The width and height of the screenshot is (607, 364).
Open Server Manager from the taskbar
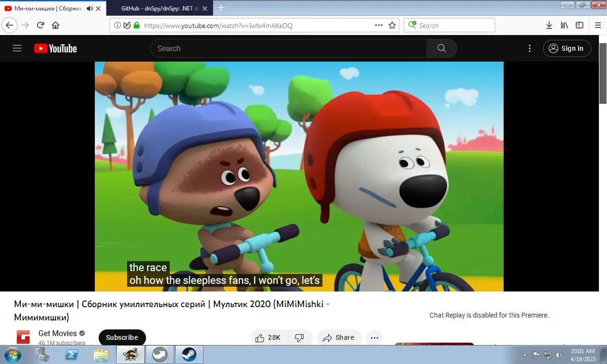pos(43,355)
